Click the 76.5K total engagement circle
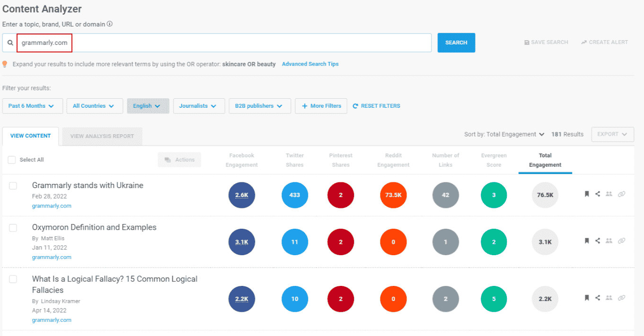Viewport: 644px width, 336px height. 545,195
